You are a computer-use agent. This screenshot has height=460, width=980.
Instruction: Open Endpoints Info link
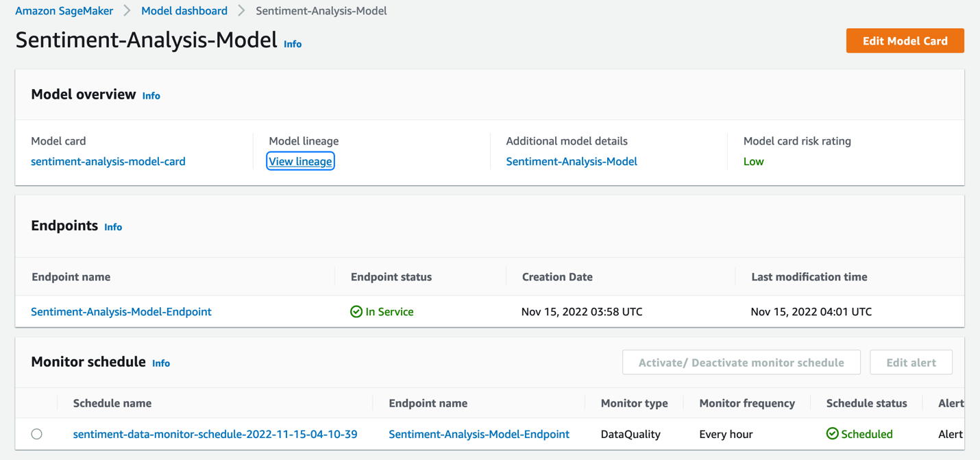pyautogui.click(x=113, y=227)
